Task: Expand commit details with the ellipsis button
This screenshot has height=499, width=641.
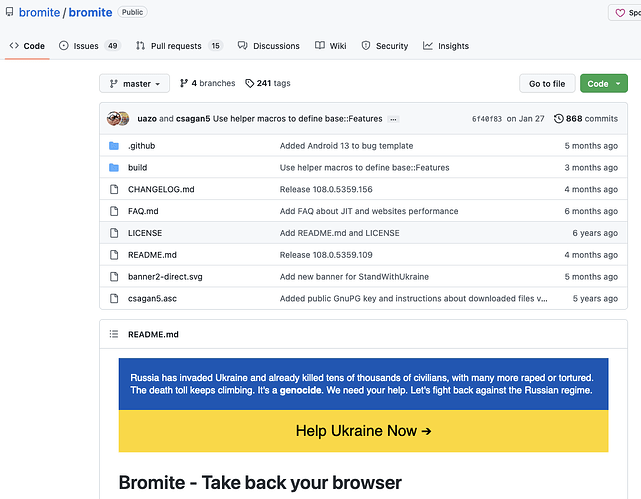Action: click(393, 119)
